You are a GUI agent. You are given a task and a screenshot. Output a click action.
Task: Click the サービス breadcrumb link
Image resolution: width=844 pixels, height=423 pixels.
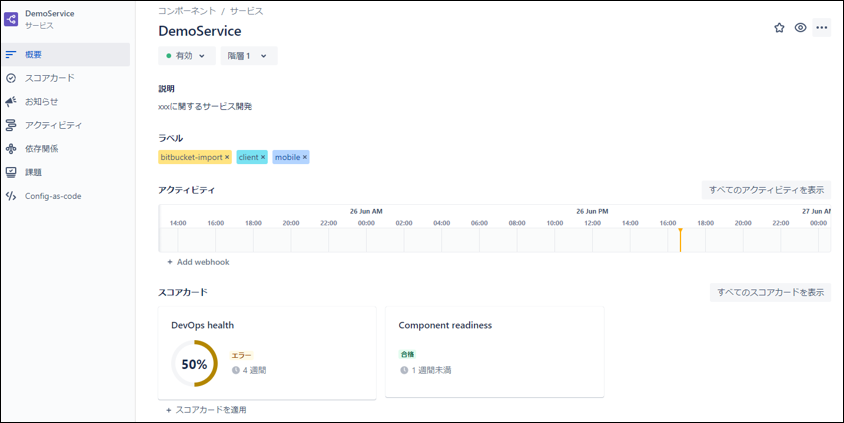tap(247, 11)
